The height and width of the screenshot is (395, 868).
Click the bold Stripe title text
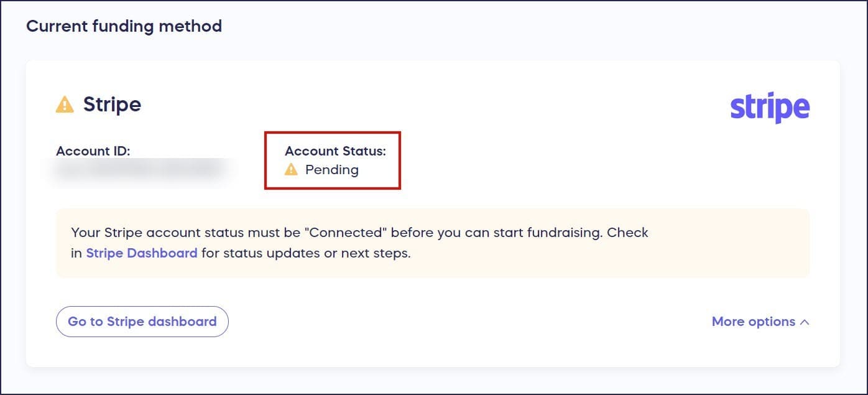[112, 105]
